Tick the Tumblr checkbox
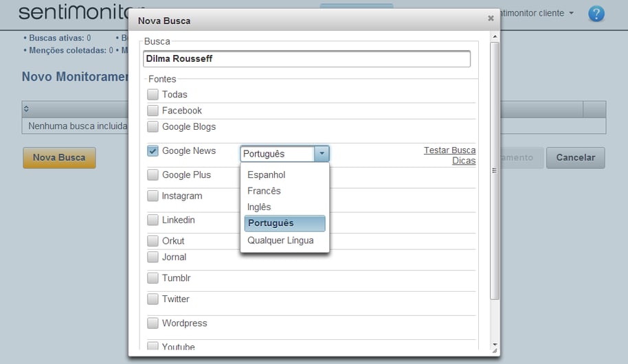Image resolution: width=628 pixels, height=364 pixels. click(x=153, y=278)
